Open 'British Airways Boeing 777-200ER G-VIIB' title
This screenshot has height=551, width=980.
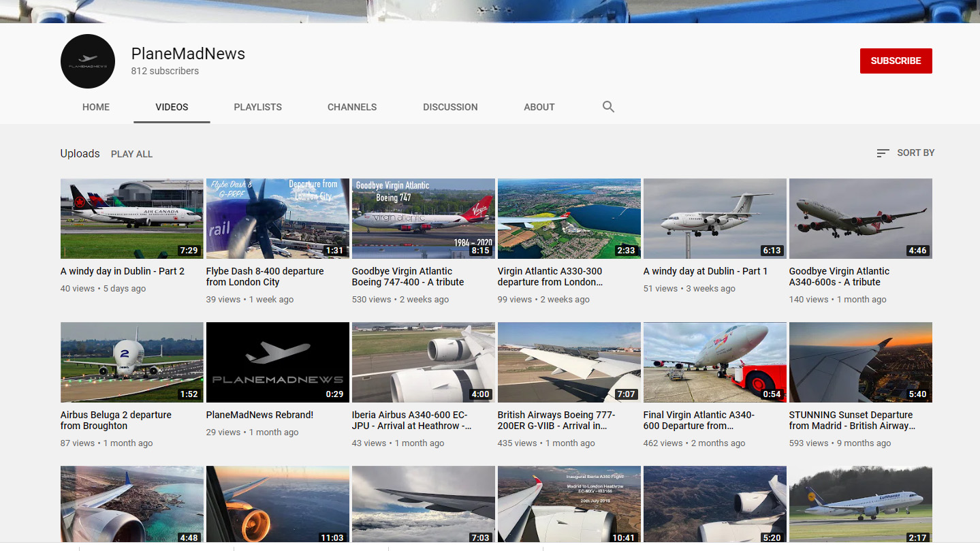(x=556, y=420)
